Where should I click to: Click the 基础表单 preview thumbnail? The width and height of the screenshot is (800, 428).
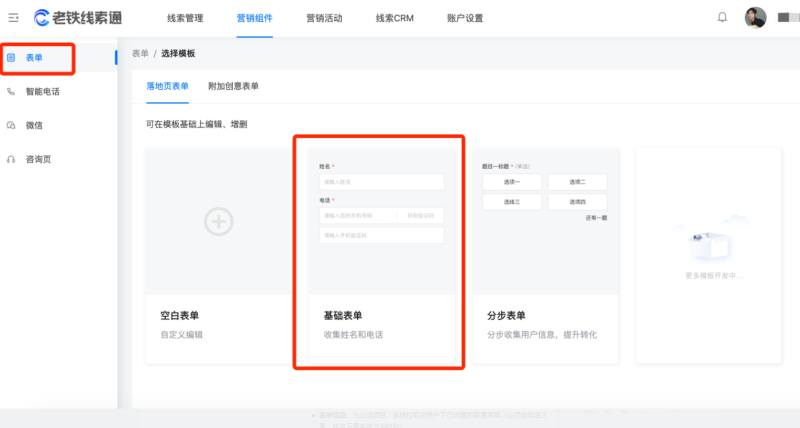[x=382, y=221]
